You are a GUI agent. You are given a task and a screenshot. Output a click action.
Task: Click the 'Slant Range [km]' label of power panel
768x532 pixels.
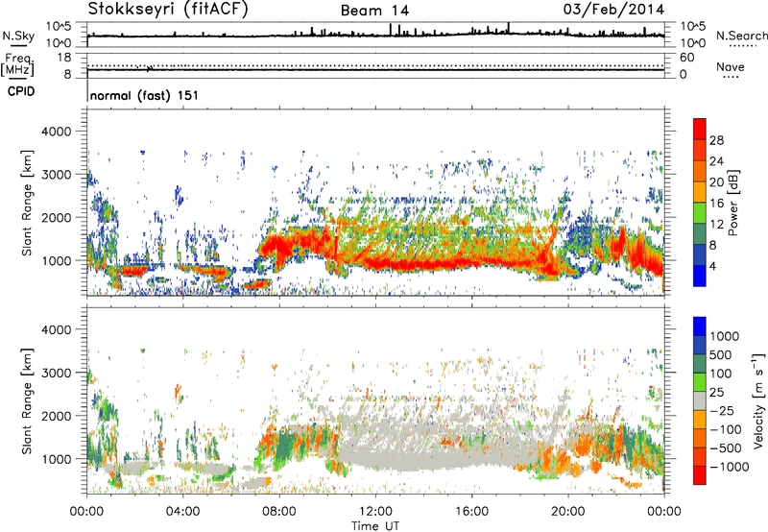pyautogui.click(x=27, y=203)
